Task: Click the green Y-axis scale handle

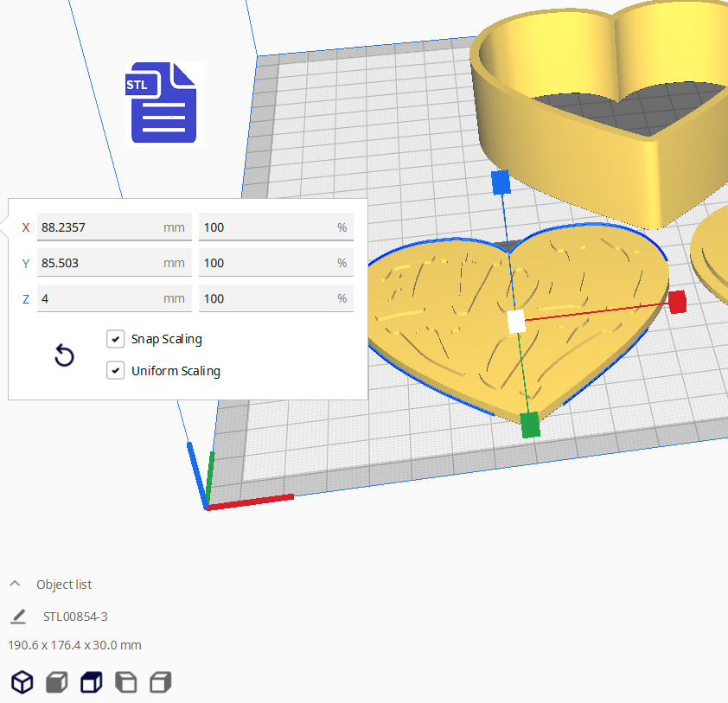Action: coord(530,425)
